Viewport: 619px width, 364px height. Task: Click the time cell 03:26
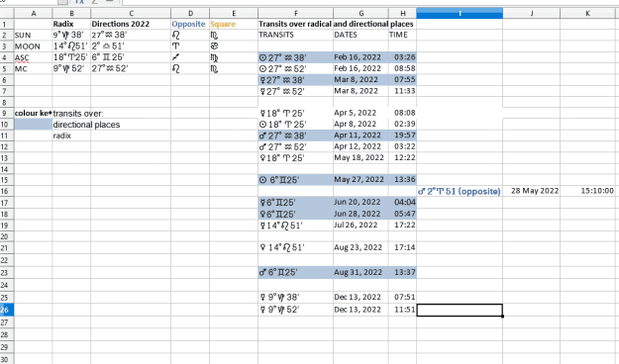[402, 57]
